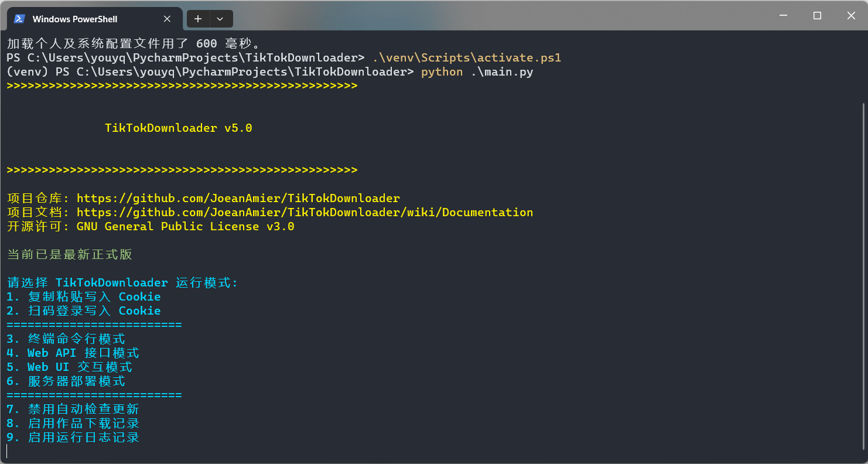The height and width of the screenshot is (464, 868).
Task: Select the Windows PowerShell tab
Action: pos(94,19)
